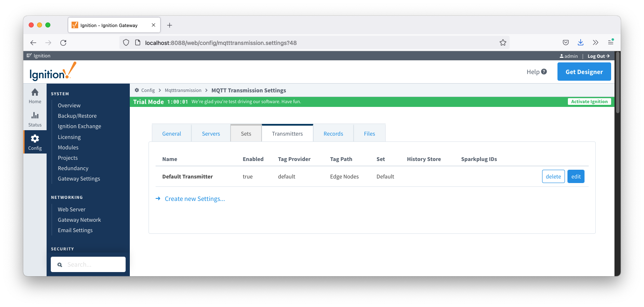Click the shield tracking protection icon
The image size is (644, 307).
click(x=126, y=42)
